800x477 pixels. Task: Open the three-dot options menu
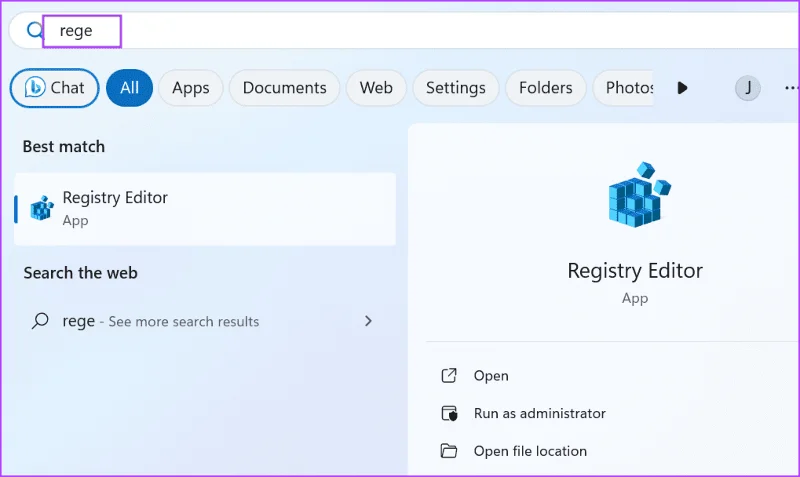tap(791, 88)
